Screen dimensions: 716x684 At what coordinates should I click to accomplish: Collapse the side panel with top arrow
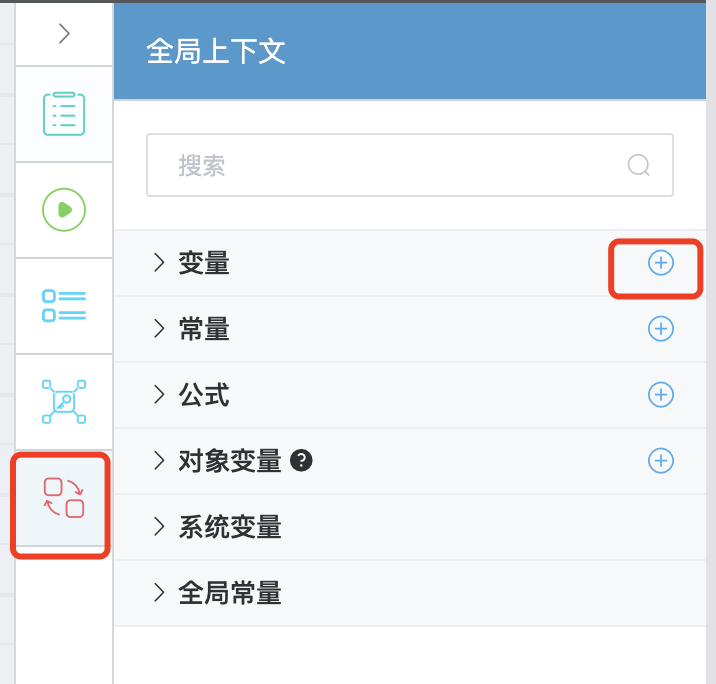click(x=64, y=33)
